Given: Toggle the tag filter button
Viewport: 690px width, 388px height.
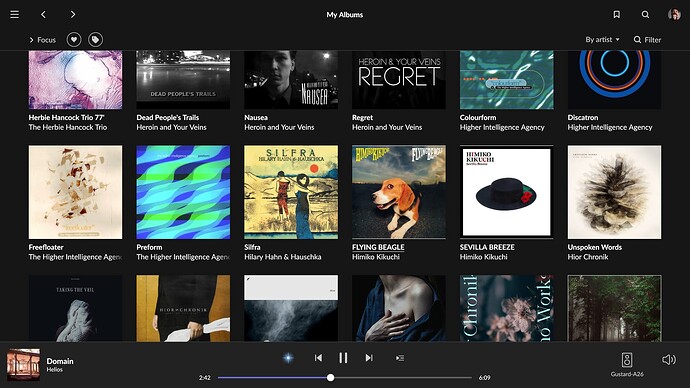Looking at the screenshot, I should point(95,40).
